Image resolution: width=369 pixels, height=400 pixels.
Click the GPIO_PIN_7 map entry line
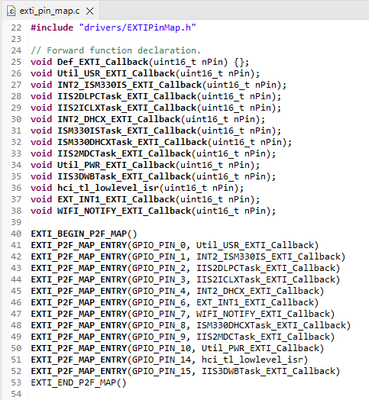(x=183, y=314)
